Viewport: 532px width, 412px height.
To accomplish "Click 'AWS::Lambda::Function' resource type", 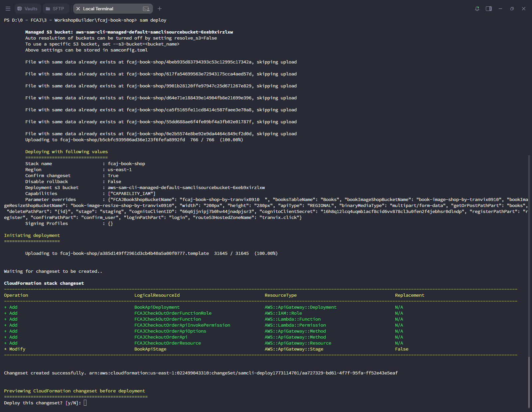I will point(293,319).
